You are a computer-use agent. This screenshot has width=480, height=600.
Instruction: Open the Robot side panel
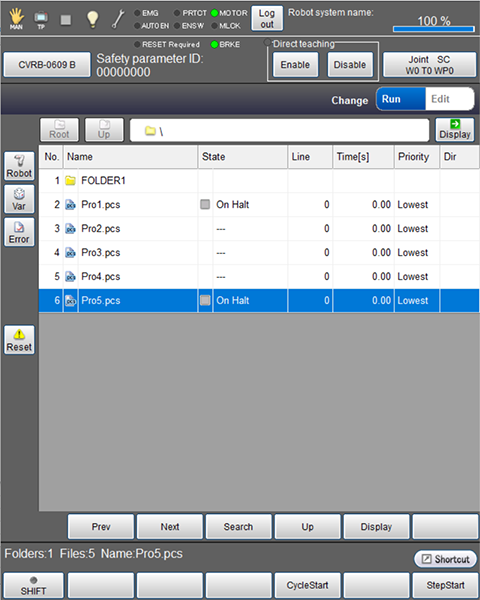pyautogui.click(x=19, y=166)
